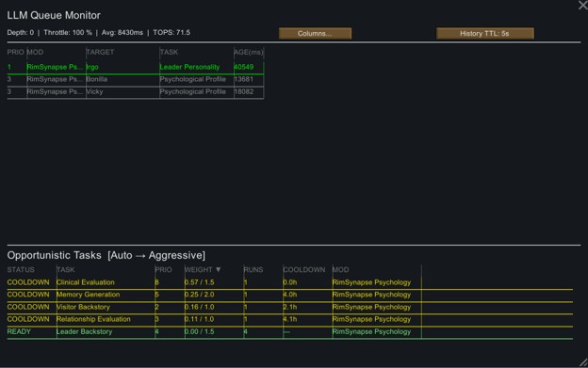
Task: Click the STATUS column header
Action: click(21, 269)
